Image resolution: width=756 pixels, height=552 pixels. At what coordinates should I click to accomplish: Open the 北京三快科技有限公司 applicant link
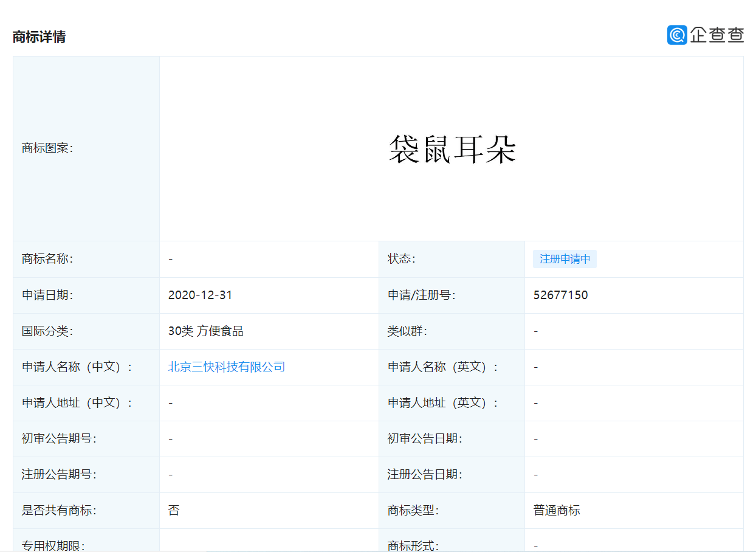tap(227, 367)
